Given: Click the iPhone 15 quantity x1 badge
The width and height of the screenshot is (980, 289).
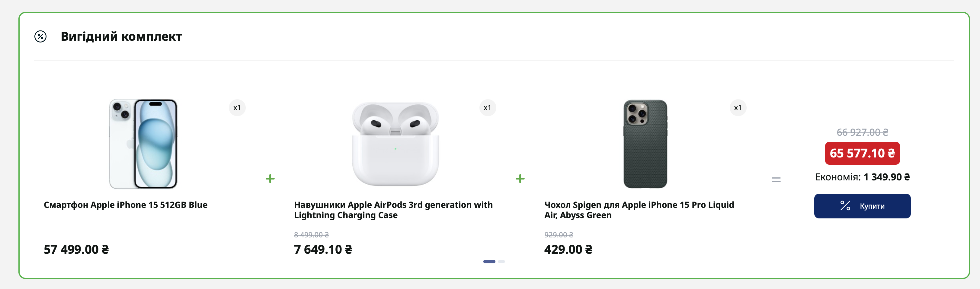Looking at the screenshot, I should tap(237, 108).
